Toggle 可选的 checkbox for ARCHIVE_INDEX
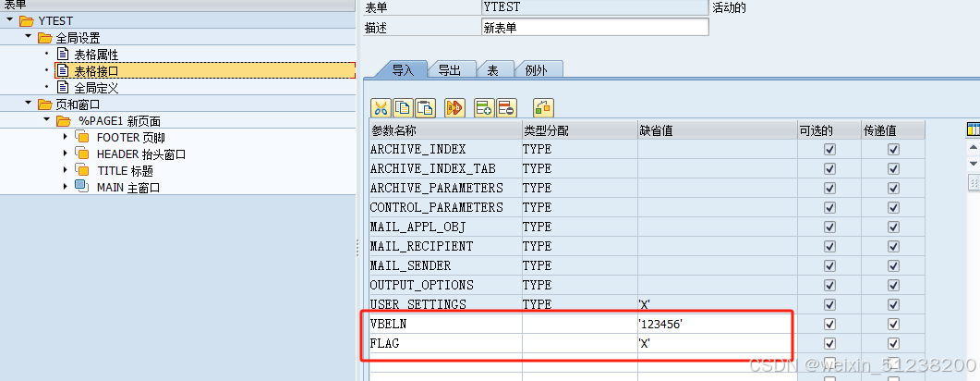This screenshot has height=381, width=980. pos(829,150)
